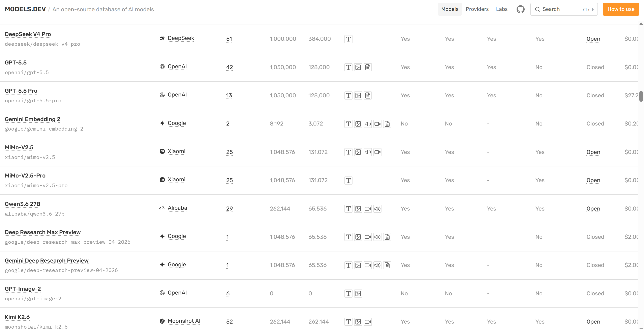Click image modality icon in GPT-5.5 row

pos(358,67)
